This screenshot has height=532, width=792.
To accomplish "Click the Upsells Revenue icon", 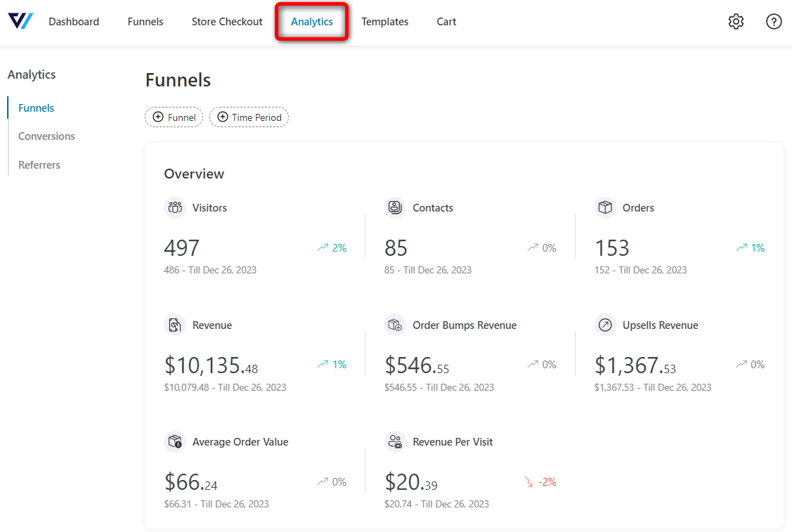I will point(606,325).
